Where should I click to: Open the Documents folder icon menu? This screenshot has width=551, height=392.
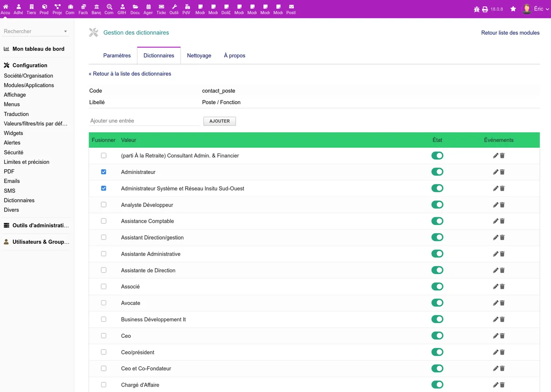pyautogui.click(x=135, y=7)
